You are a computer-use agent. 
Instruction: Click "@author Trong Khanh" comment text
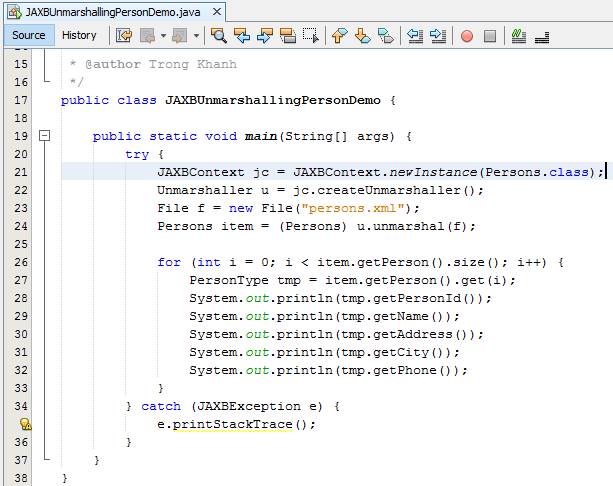tap(161, 64)
